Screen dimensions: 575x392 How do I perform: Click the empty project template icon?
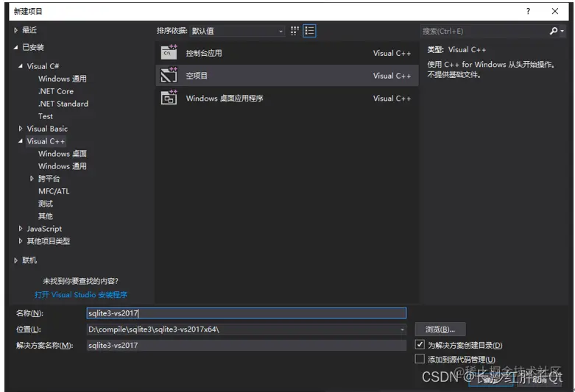(169, 75)
